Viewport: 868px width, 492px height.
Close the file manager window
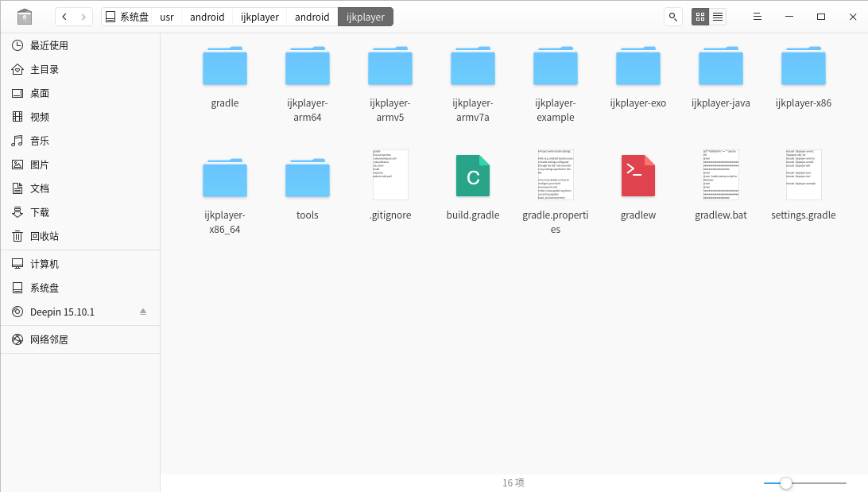(x=852, y=17)
